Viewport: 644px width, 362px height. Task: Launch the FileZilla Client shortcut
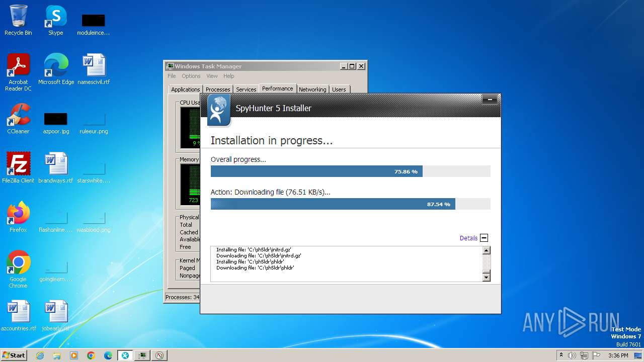point(18,168)
